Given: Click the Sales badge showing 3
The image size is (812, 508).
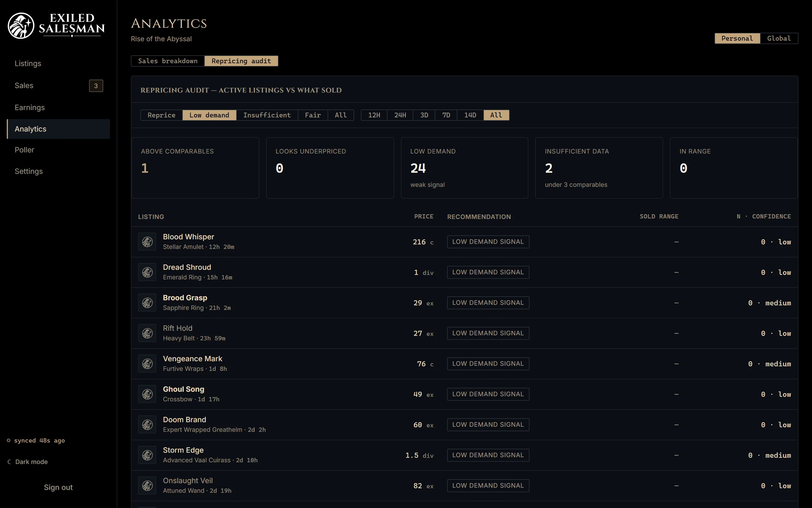Looking at the screenshot, I should click(x=96, y=86).
